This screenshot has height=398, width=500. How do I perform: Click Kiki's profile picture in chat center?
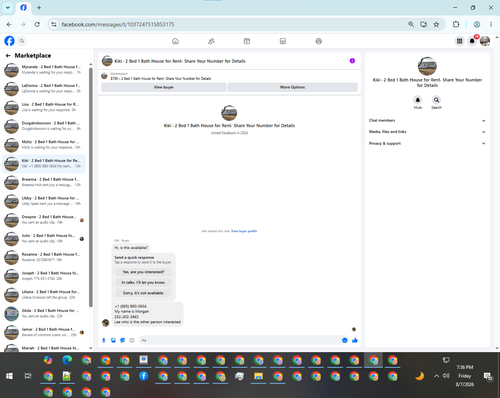[x=229, y=113]
